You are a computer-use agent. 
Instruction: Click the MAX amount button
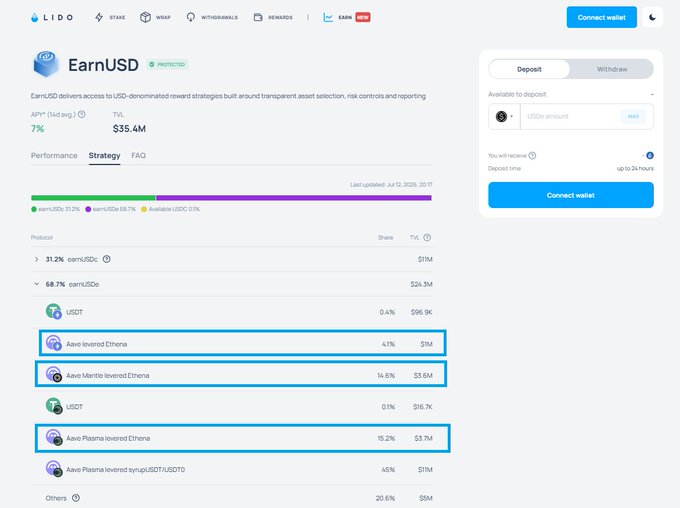click(x=633, y=116)
